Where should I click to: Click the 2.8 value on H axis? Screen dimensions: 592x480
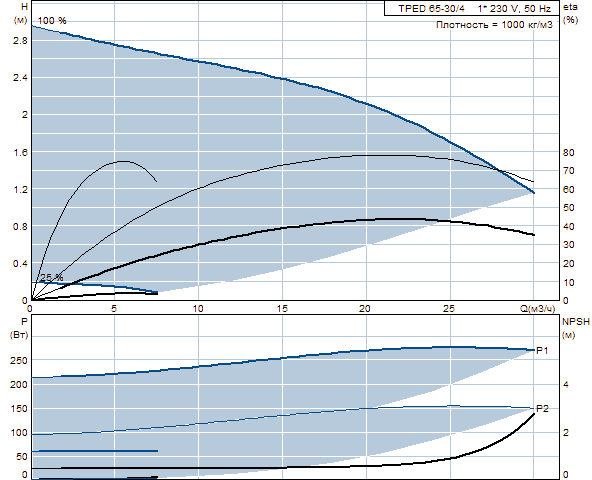(x=20, y=40)
